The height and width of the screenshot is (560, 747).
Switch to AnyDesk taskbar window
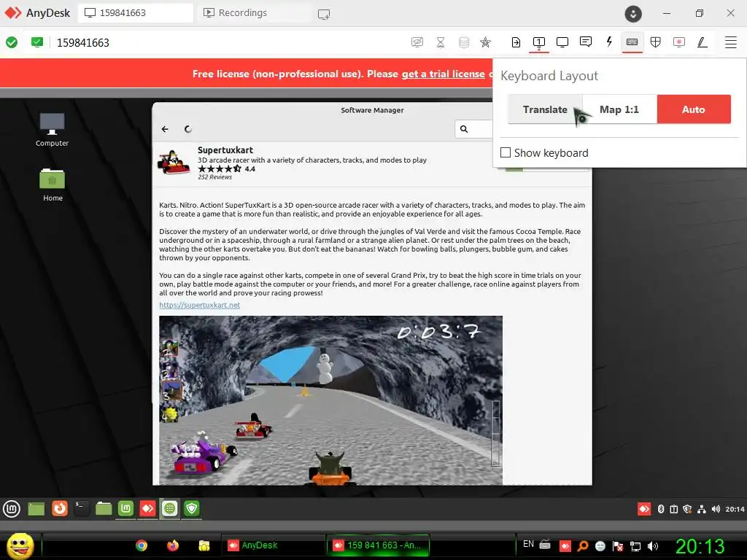pos(273,545)
